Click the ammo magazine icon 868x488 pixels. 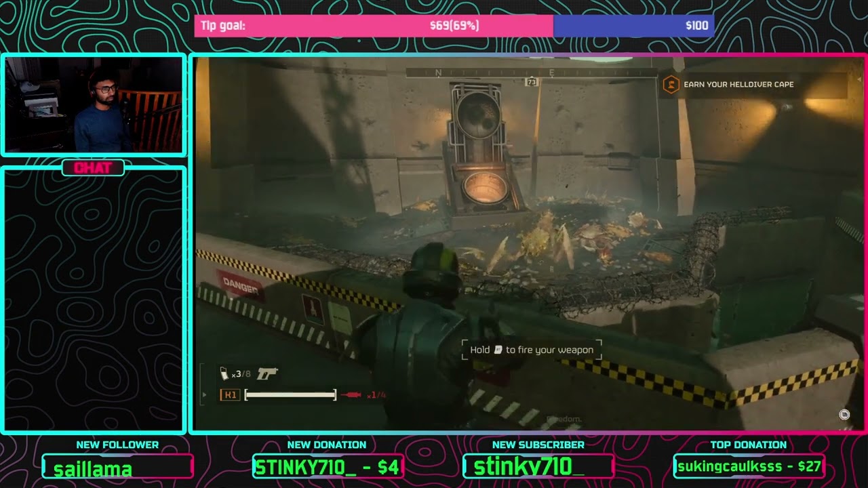[x=224, y=373]
